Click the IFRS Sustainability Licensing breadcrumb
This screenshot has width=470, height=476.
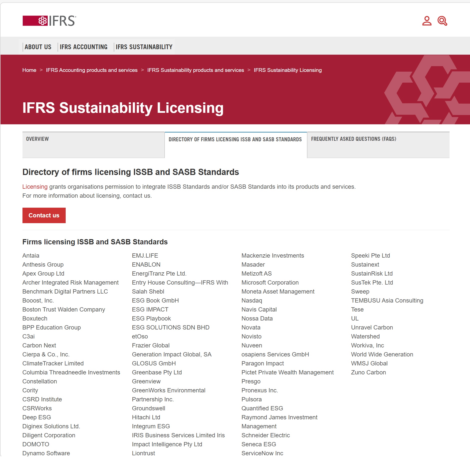288,70
